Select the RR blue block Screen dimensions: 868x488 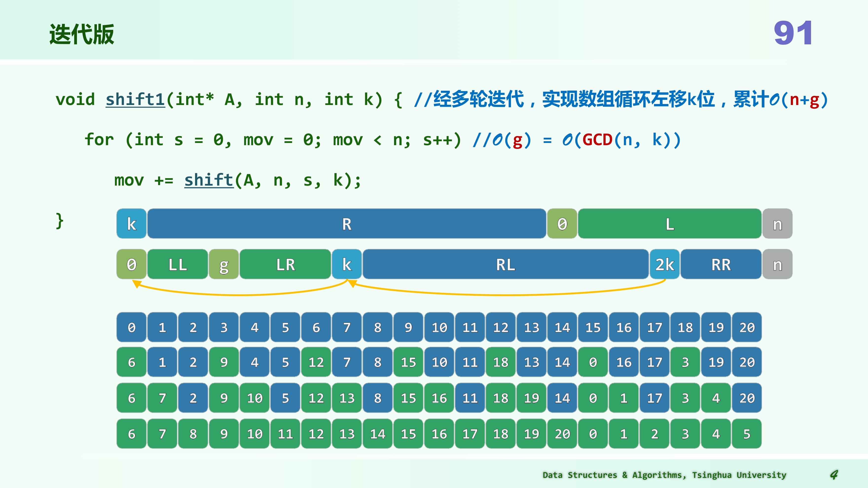pos(721,265)
